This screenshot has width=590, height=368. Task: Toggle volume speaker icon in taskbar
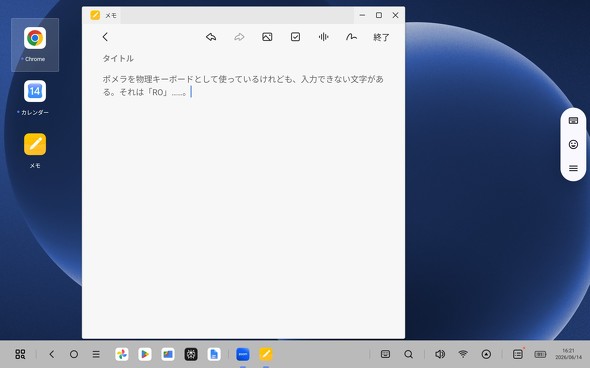pyautogui.click(x=440, y=354)
